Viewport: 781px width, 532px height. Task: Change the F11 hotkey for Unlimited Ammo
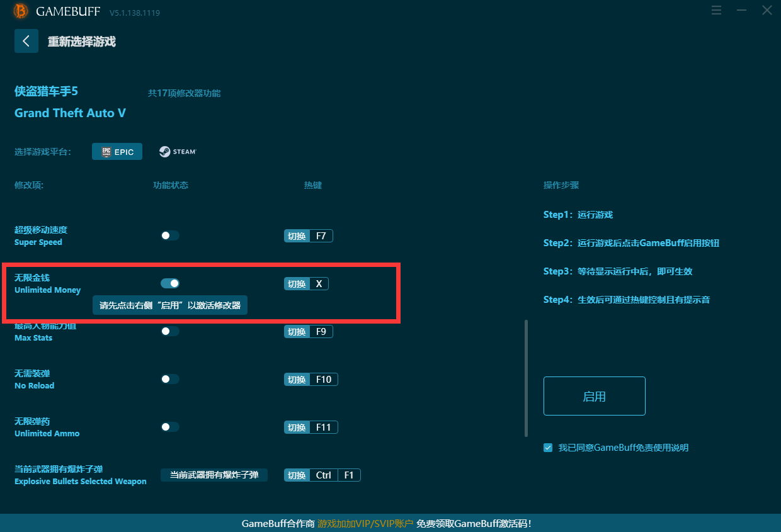(323, 427)
